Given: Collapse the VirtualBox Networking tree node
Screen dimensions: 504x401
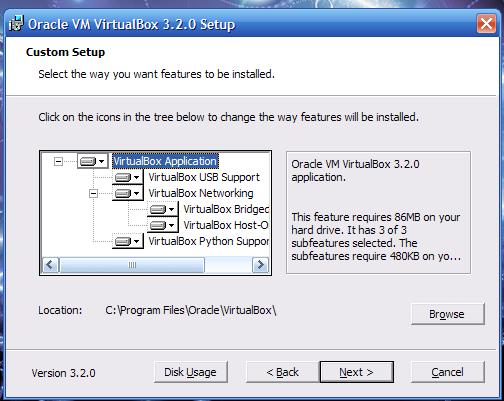Looking at the screenshot, I should [x=93, y=193].
